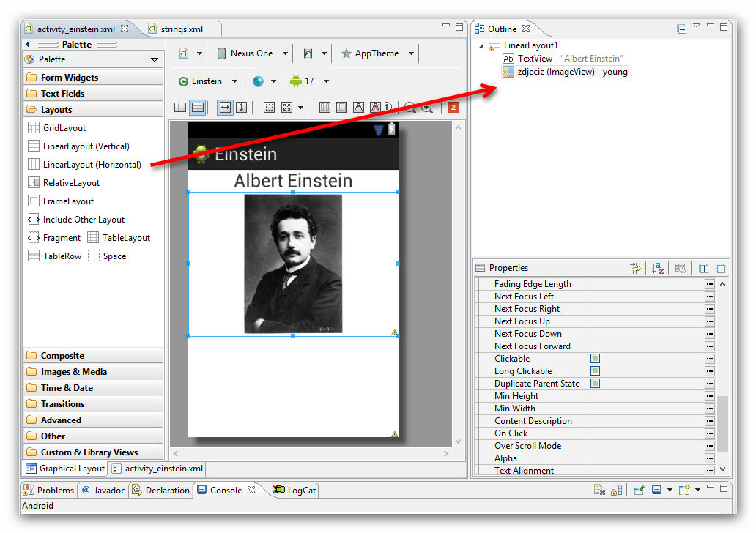
Task: Open the Javadoc tab
Action: (104, 490)
